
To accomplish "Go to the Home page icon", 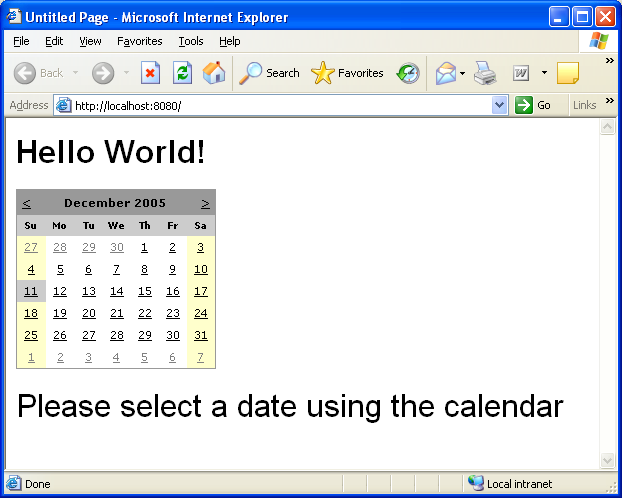I will pos(214,73).
